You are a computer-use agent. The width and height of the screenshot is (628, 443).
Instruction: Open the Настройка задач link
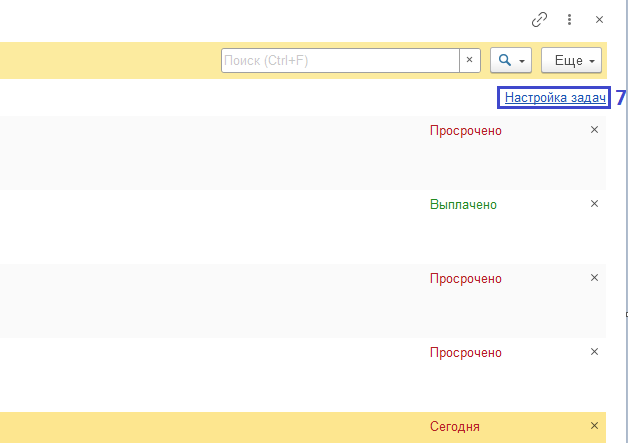pyautogui.click(x=553, y=98)
